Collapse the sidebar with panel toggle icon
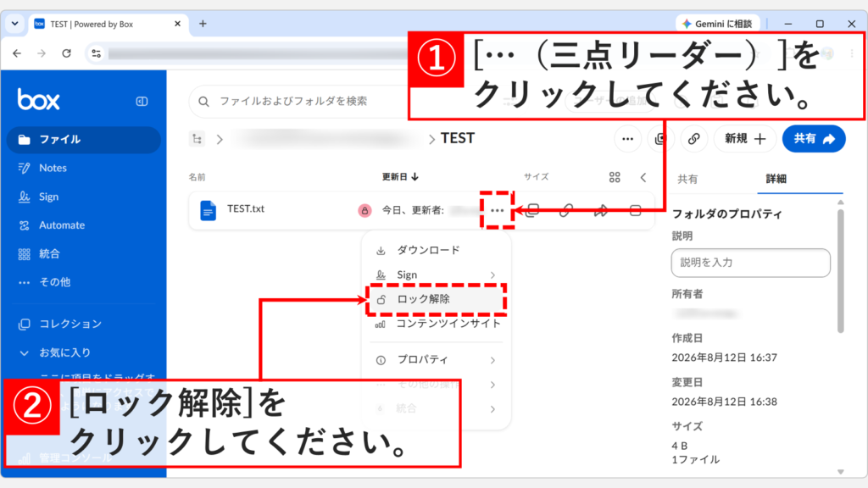868x488 pixels. click(x=142, y=102)
